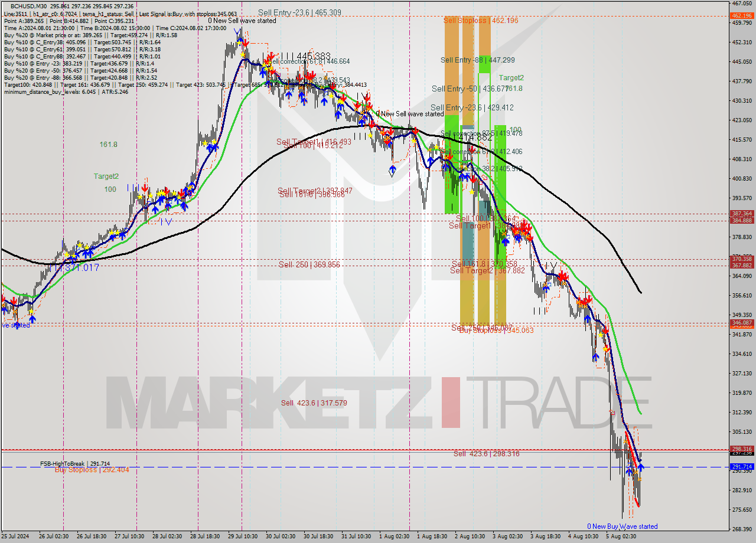Click the '25 Jul 2024' date on time axis
756x543 pixels.
[x=14, y=537]
